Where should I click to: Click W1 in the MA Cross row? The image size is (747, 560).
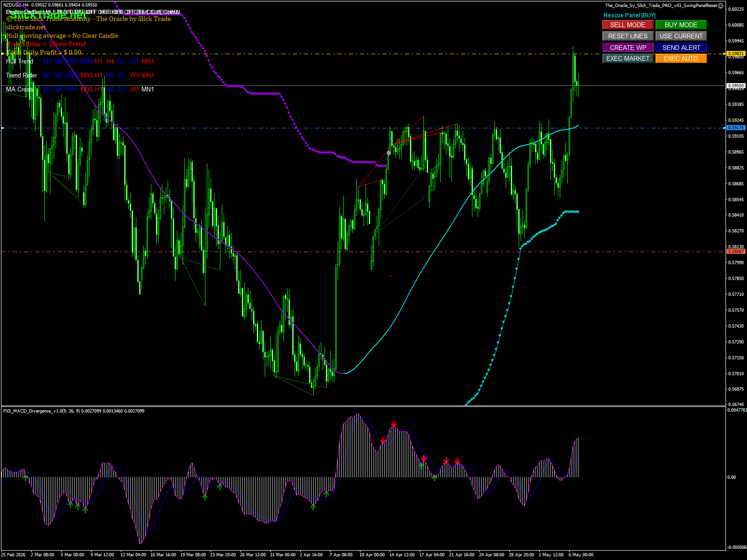(134, 89)
